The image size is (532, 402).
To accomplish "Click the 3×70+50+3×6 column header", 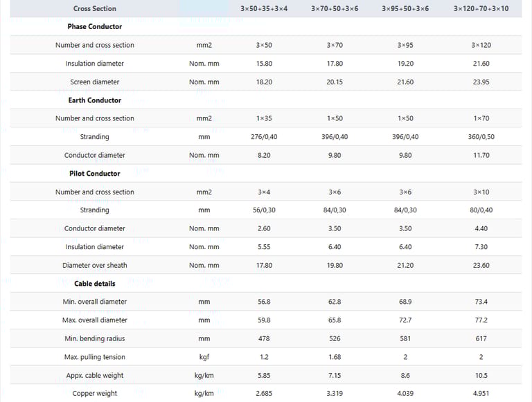I will pos(335,8).
